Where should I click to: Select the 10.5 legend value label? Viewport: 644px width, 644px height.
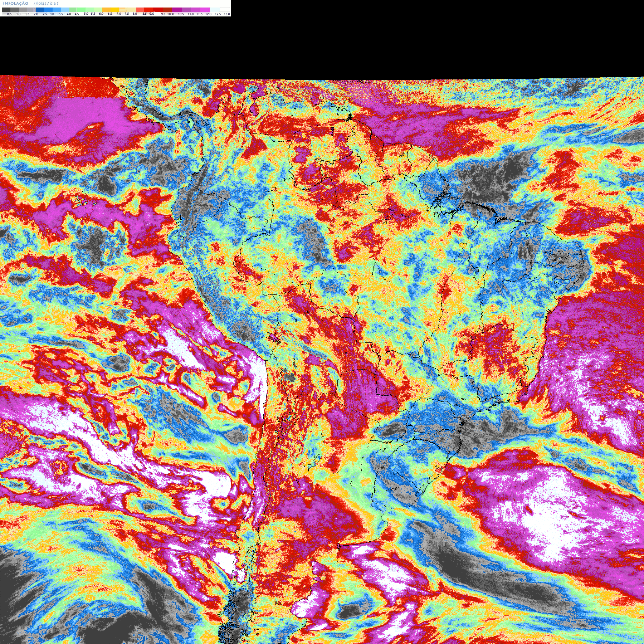[181, 14]
